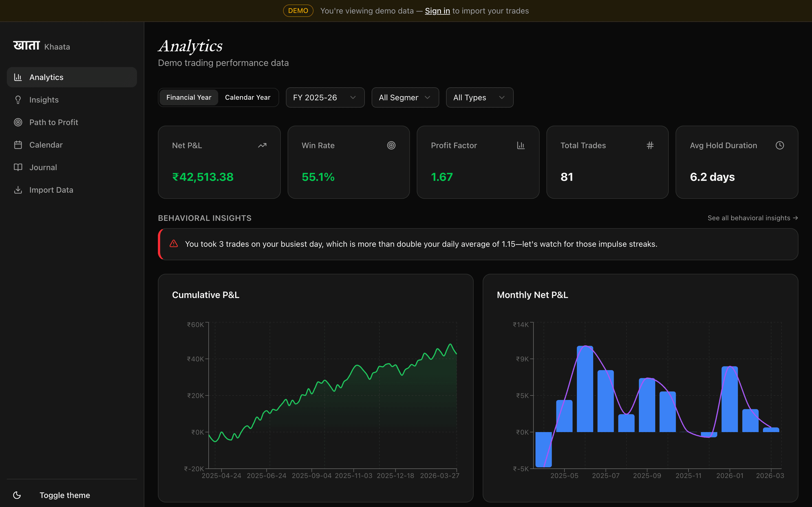The image size is (812, 507).
Task: Click the clock icon on Avg Hold Duration card
Action: (x=780, y=145)
